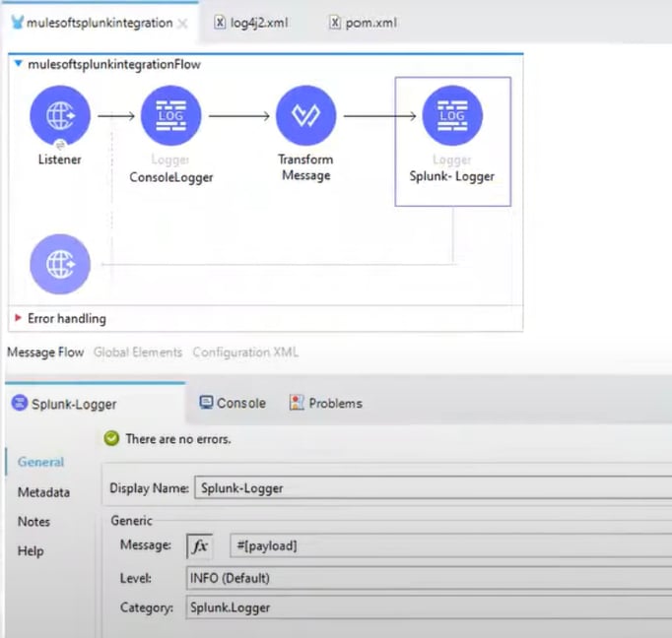This screenshot has height=638, width=672.
Task: Click the green no-errors check icon
Action: pyautogui.click(x=111, y=438)
